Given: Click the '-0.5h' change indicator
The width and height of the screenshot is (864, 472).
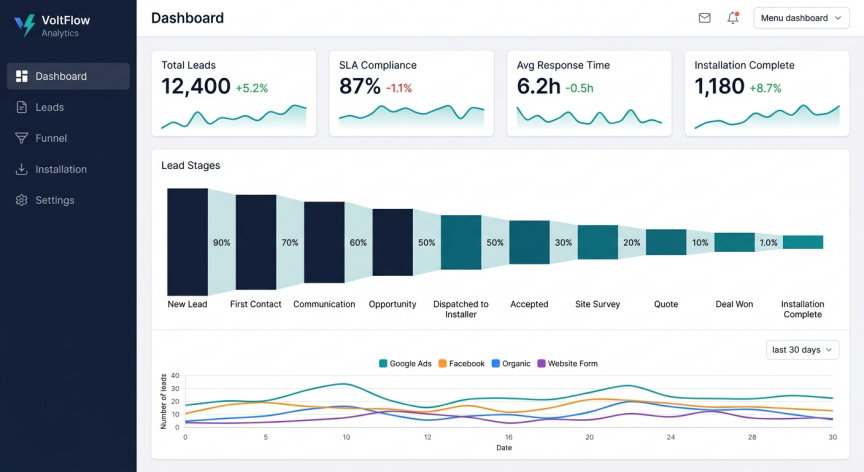Looking at the screenshot, I should tap(580, 88).
